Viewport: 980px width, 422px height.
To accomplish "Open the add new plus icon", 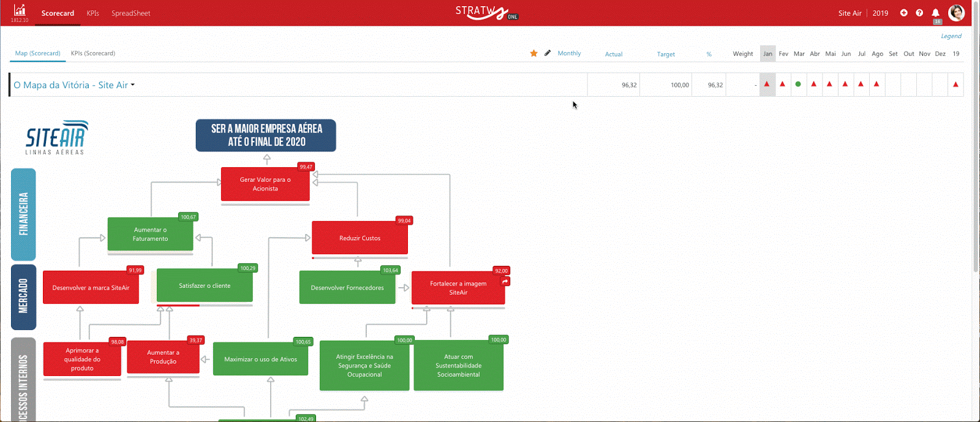I will pos(903,13).
